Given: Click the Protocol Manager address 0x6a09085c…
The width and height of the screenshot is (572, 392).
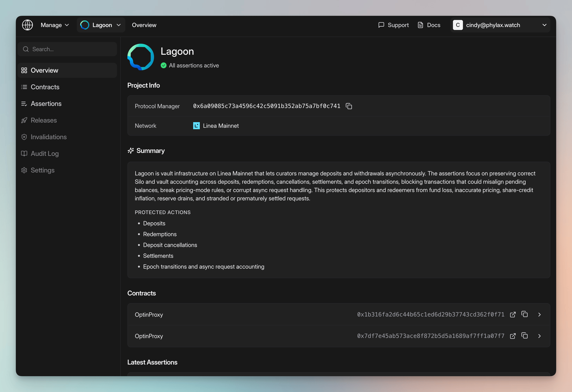Looking at the screenshot, I should click(267, 106).
